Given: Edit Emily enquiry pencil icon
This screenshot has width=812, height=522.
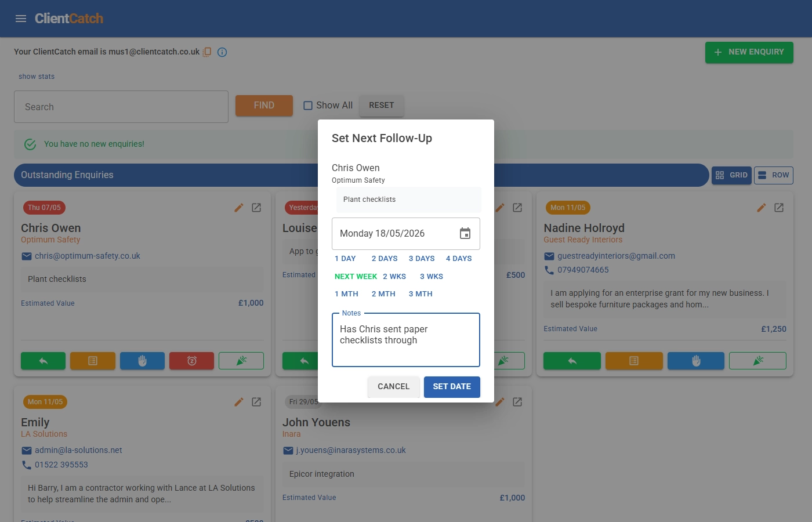Looking at the screenshot, I should click(239, 402).
